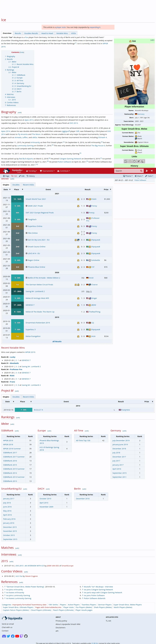Jump to Combo Videos in Contents

click(12, 103)
